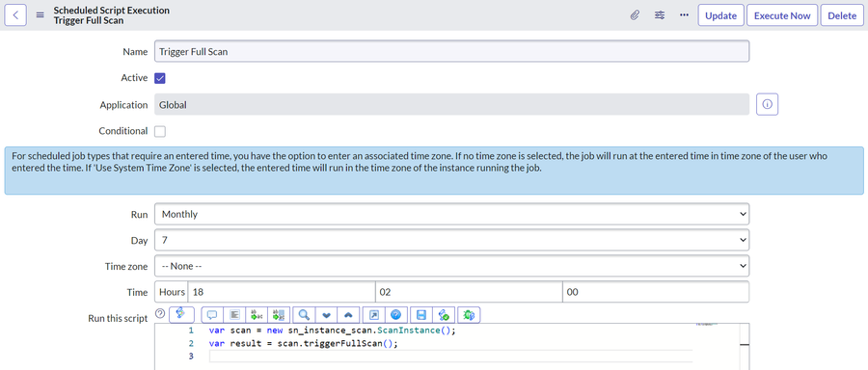This screenshot has height=370, width=868.
Task: Click the minutes field showing 02
Action: coord(469,292)
